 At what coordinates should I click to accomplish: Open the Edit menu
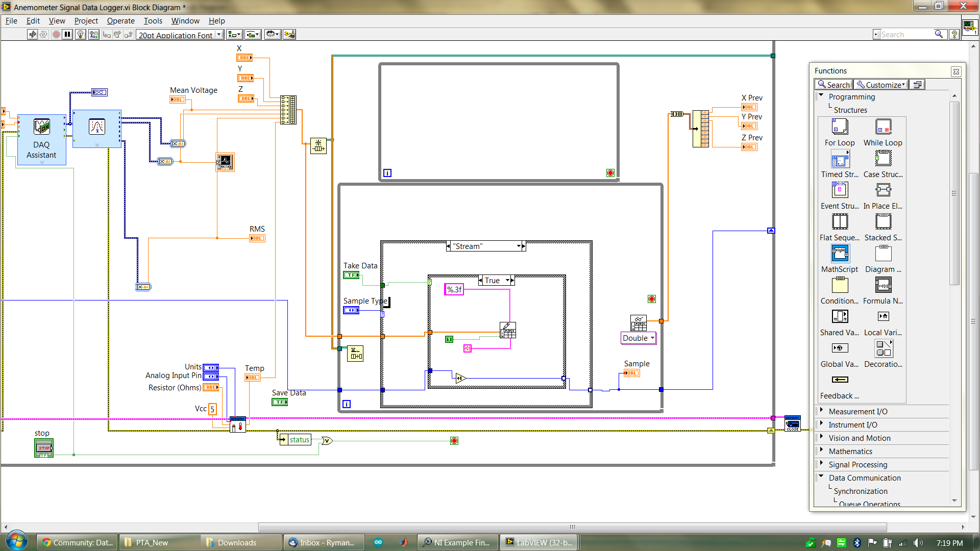point(33,21)
